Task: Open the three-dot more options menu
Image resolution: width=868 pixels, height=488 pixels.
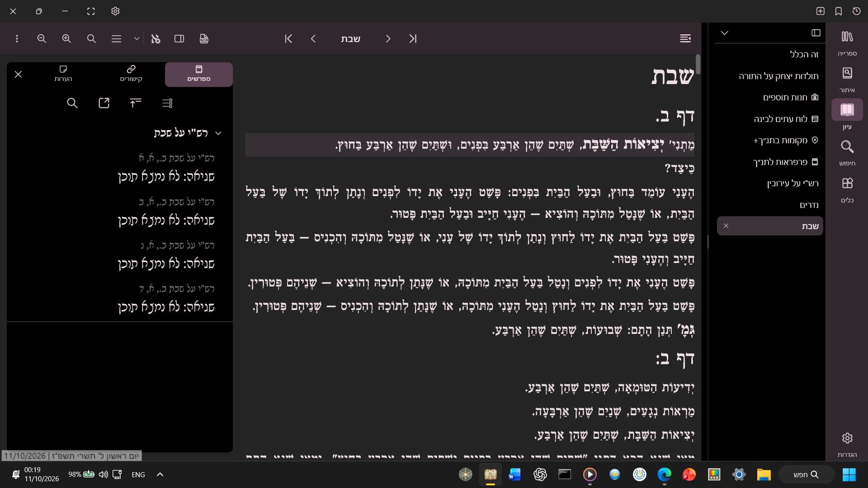Action: [x=17, y=39]
